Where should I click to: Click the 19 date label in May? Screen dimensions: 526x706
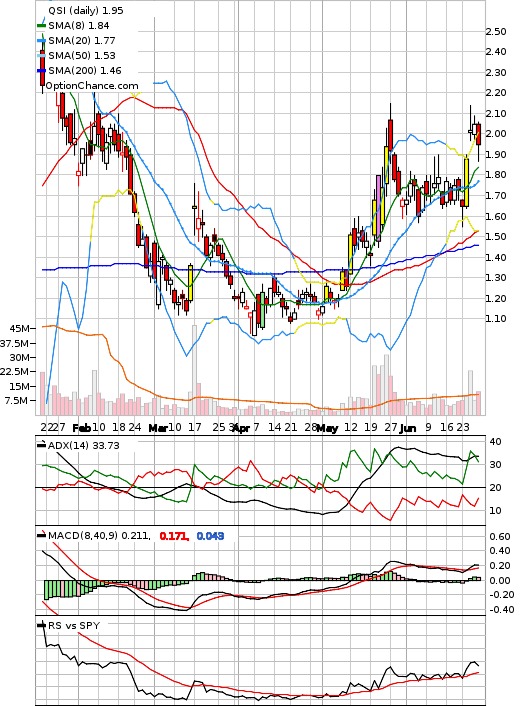tap(371, 427)
